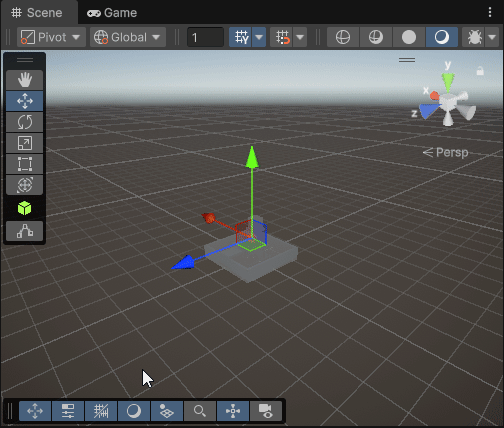Toggle the Tools overlay in bottom toolbar
Viewport: 504px width, 428px height.
pos(35,411)
